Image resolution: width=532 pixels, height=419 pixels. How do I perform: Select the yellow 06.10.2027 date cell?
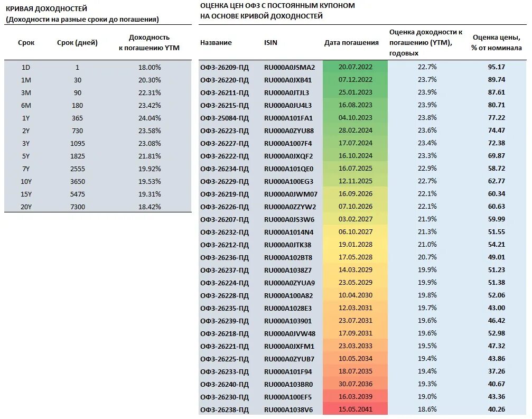(x=355, y=232)
